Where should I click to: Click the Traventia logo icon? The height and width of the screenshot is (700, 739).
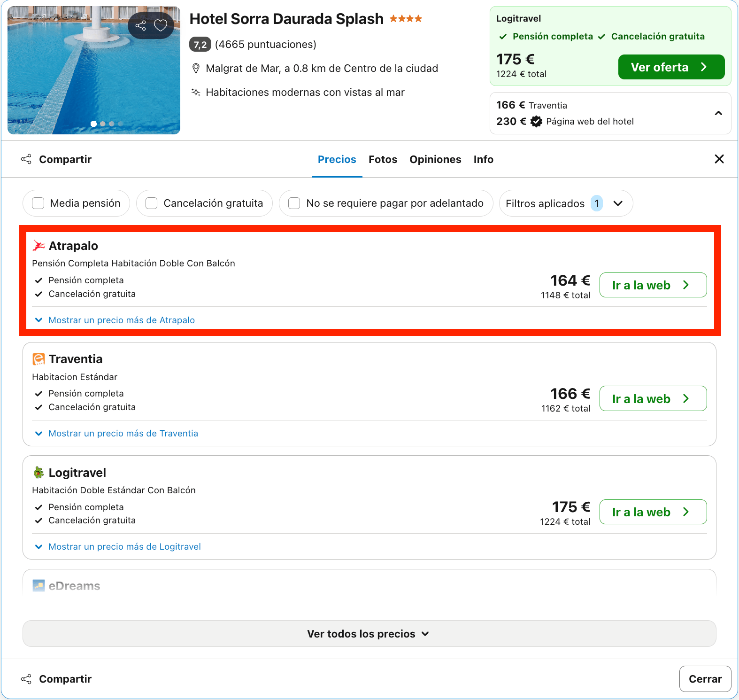[38, 359]
